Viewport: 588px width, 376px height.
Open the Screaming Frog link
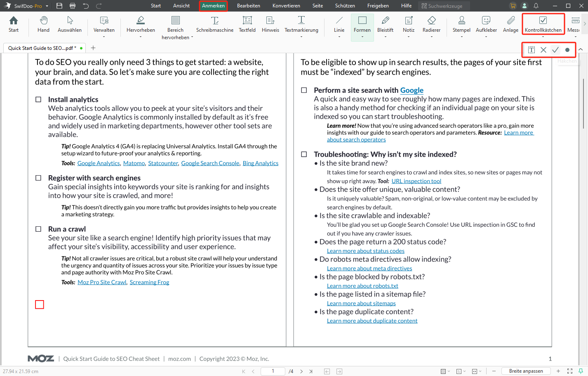click(149, 282)
